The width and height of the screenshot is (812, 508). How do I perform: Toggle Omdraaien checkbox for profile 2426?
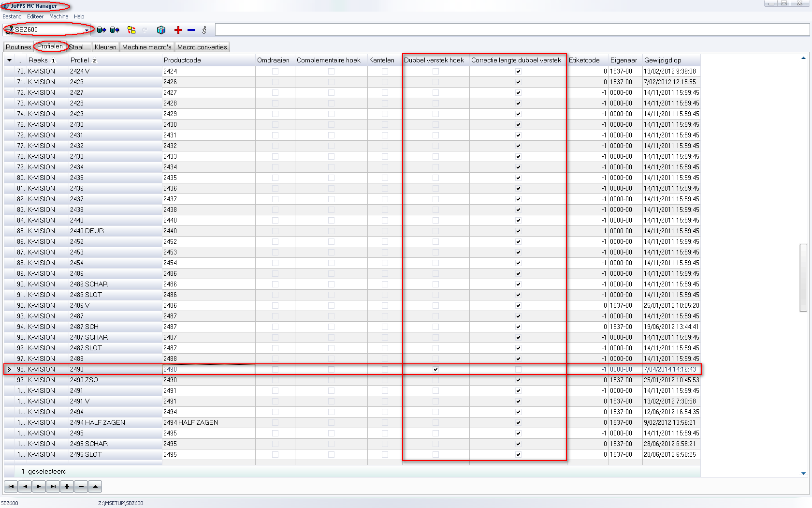[x=275, y=82]
